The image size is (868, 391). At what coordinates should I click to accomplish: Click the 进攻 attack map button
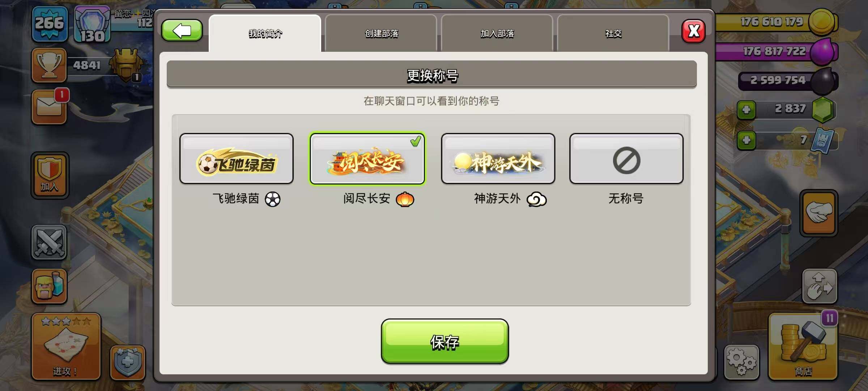click(x=66, y=346)
